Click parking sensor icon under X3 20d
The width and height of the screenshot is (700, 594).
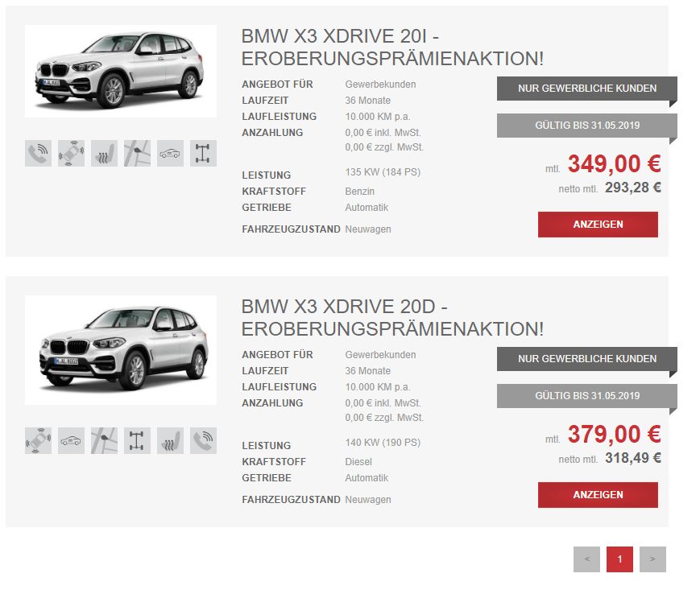[x=38, y=440]
